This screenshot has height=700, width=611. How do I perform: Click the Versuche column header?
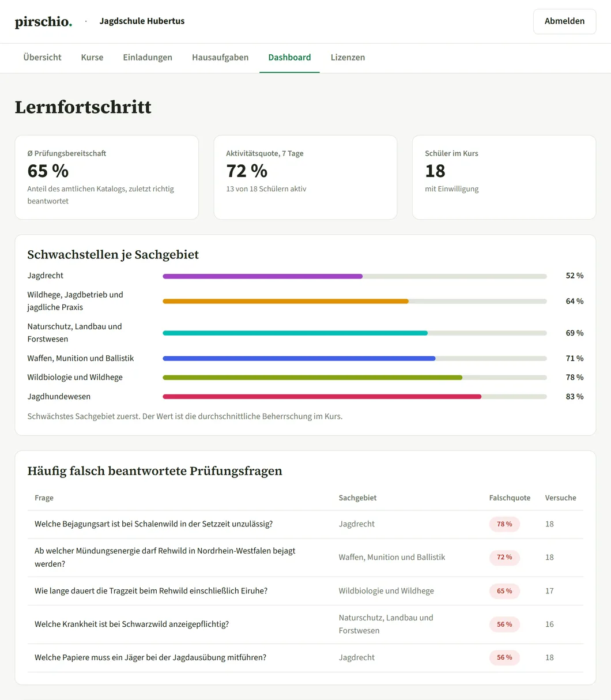tap(560, 498)
